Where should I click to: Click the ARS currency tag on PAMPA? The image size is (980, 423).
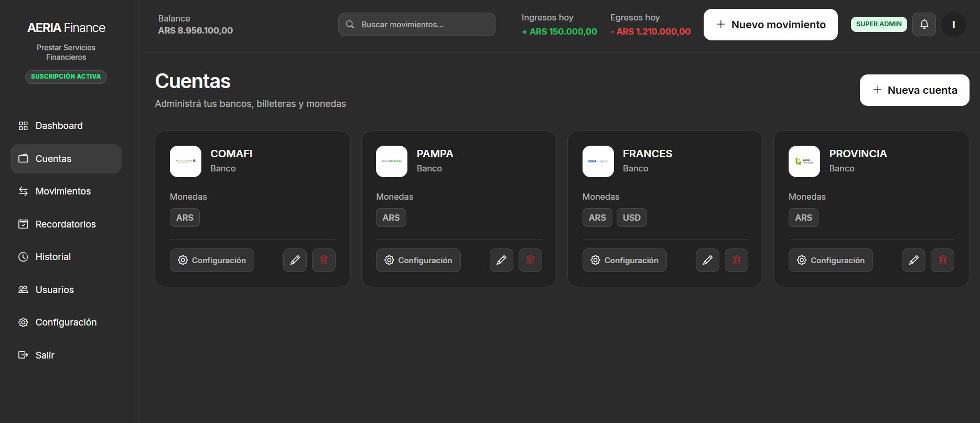(x=391, y=218)
